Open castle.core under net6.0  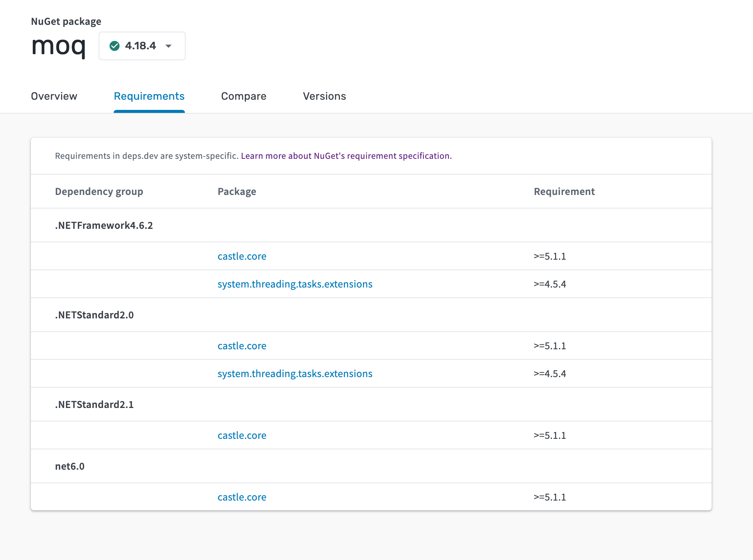pyautogui.click(x=242, y=497)
